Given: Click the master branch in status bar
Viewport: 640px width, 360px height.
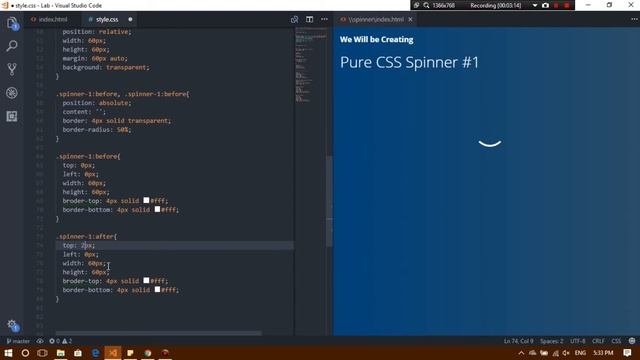Looking at the screenshot, I should tap(18, 341).
